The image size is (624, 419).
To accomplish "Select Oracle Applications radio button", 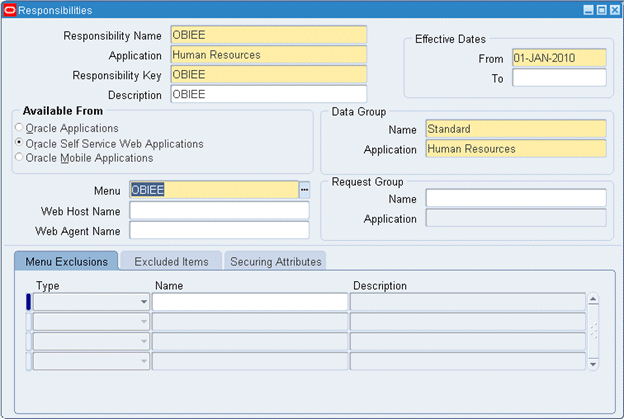I will (19, 127).
